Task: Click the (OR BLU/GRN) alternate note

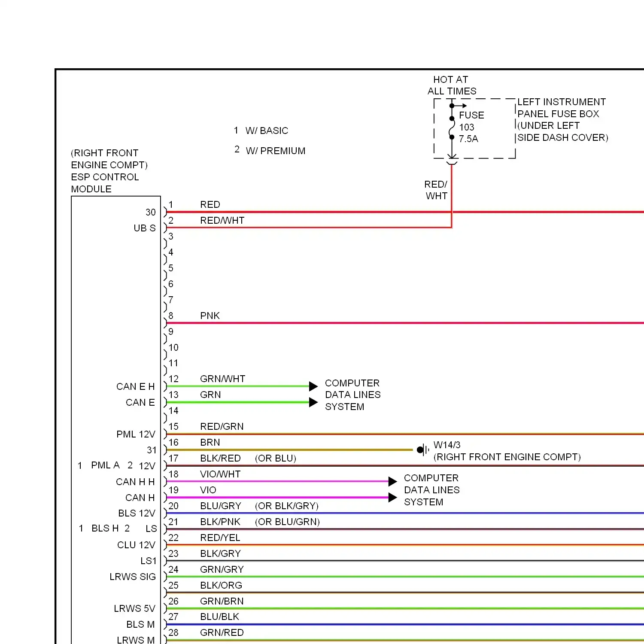Action: tap(287, 522)
